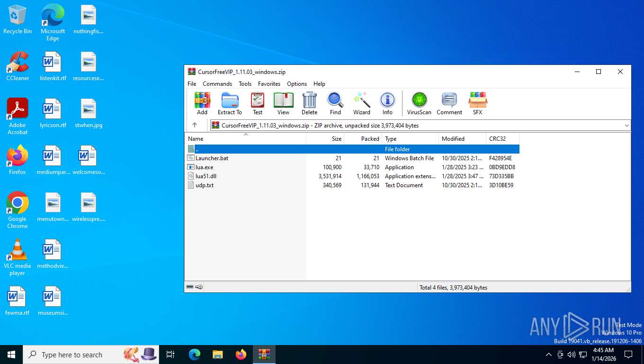Screen dimensions: 644x364
Task: Open Firefox desktop shortcut
Action: pyautogui.click(x=18, y=160)
